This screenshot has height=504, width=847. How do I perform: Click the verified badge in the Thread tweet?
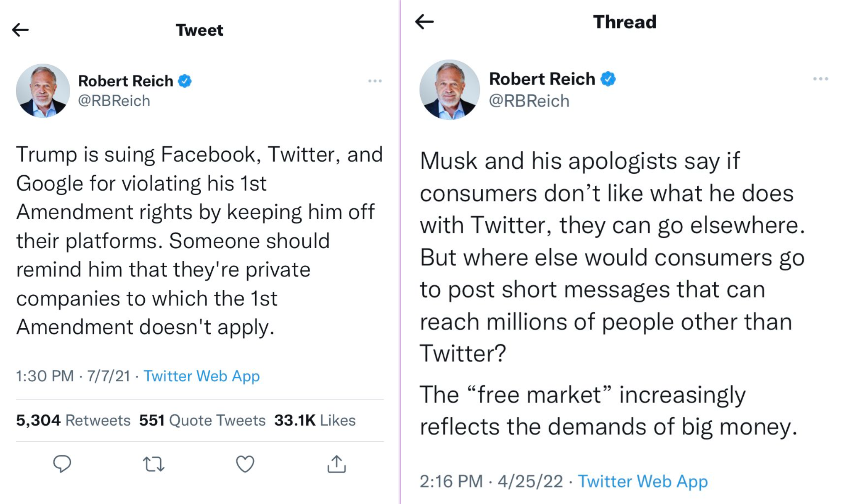click(608, 79)
